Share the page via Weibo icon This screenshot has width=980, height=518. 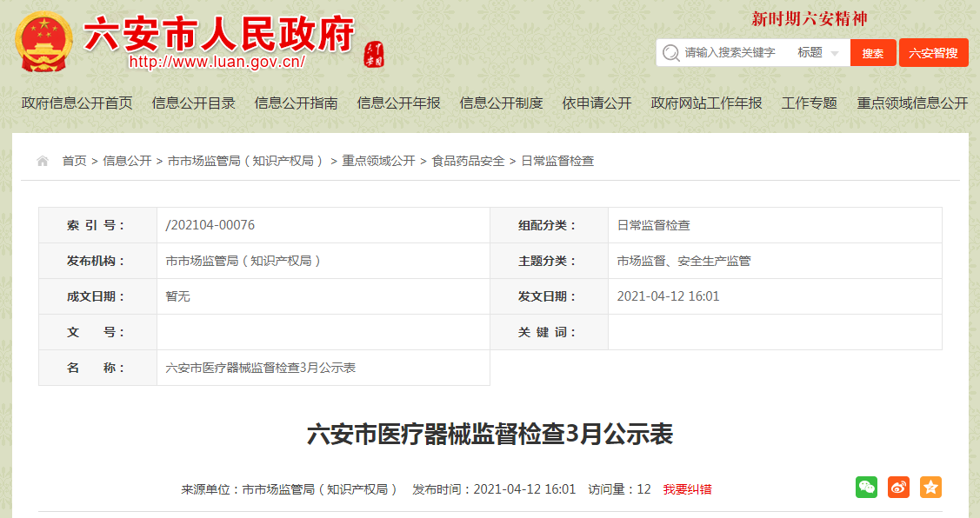(899, 488)
